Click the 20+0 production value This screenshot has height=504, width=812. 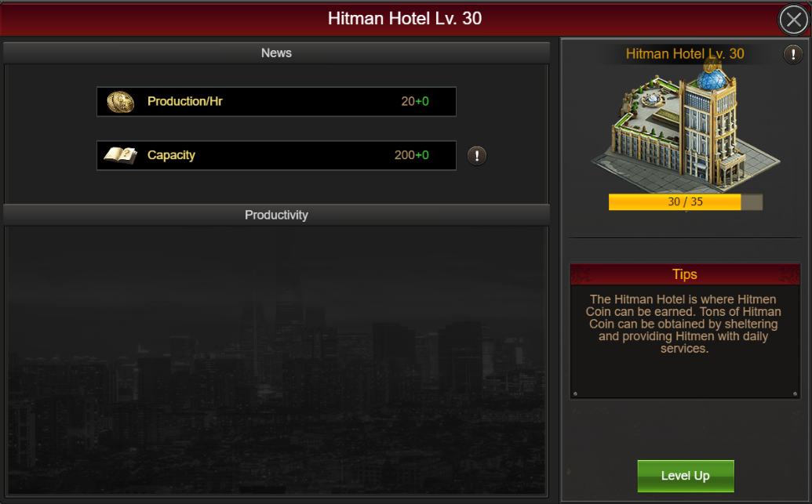[x=415, y=101]
